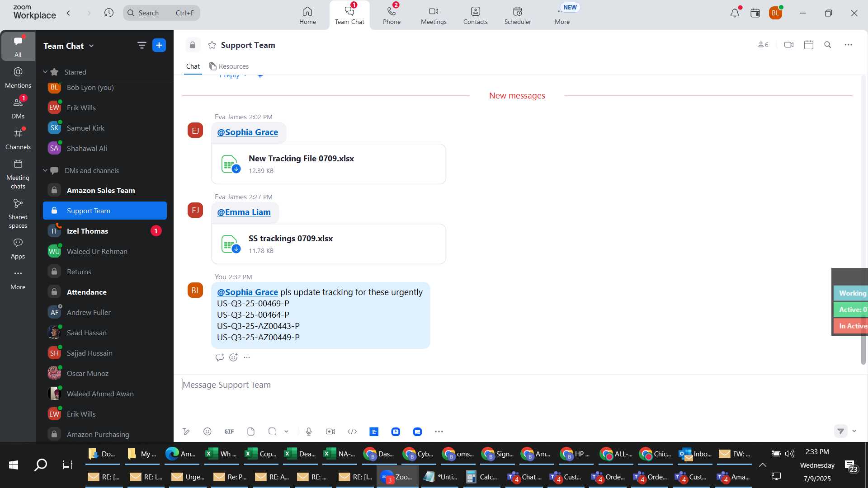Open Shared spaces in sidebar
This screenshot has height=488, width=868.
[18, 214]
